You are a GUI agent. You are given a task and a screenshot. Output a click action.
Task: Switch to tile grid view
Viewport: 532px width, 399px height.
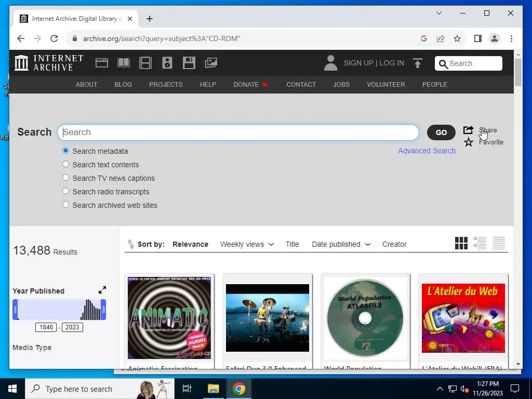(x=461, y=243)
